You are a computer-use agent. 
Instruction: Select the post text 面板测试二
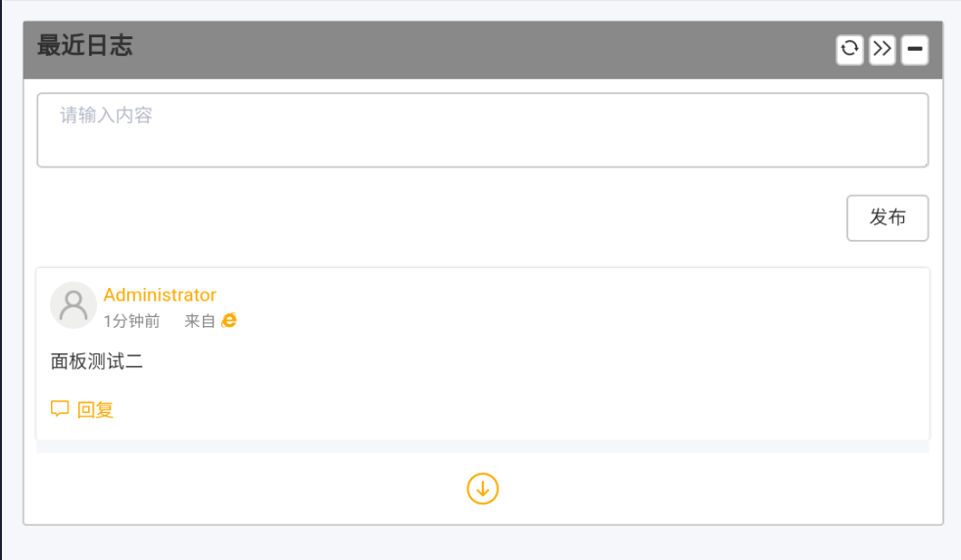click(97, 361)
